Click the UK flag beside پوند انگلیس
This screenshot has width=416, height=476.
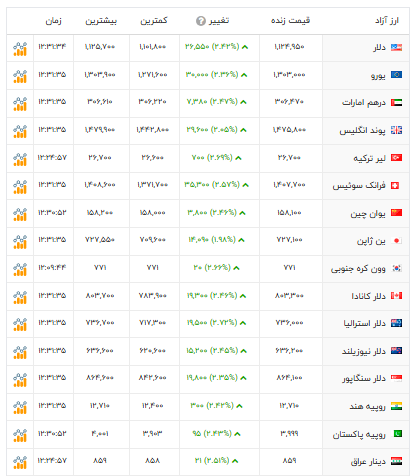(x=396, y=130)
